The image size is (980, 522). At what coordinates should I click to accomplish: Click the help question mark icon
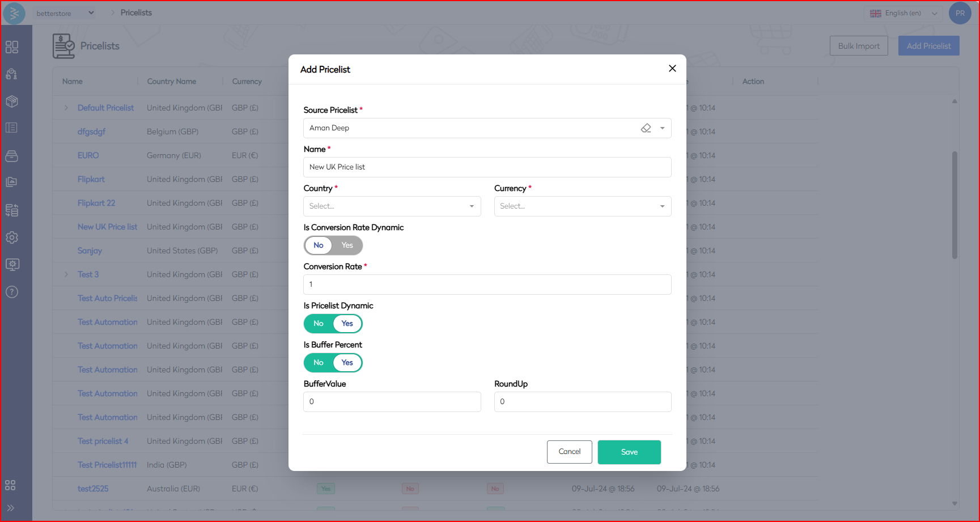pos(12,292)
